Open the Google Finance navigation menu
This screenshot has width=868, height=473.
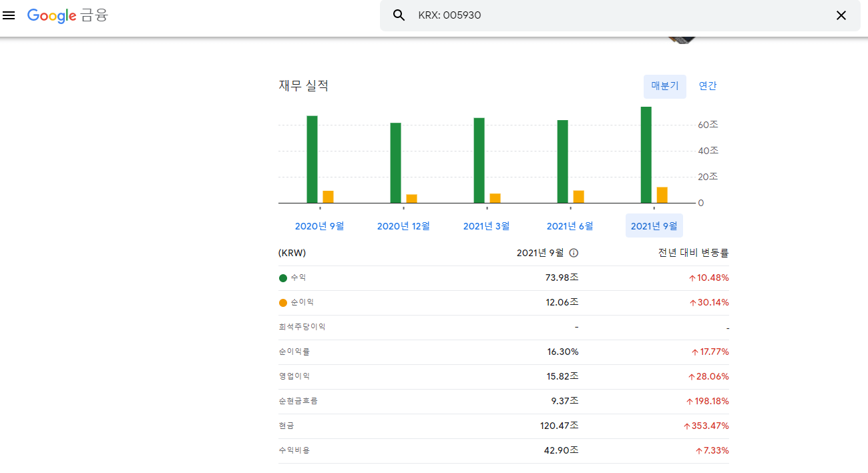click(x=9, y=15)
